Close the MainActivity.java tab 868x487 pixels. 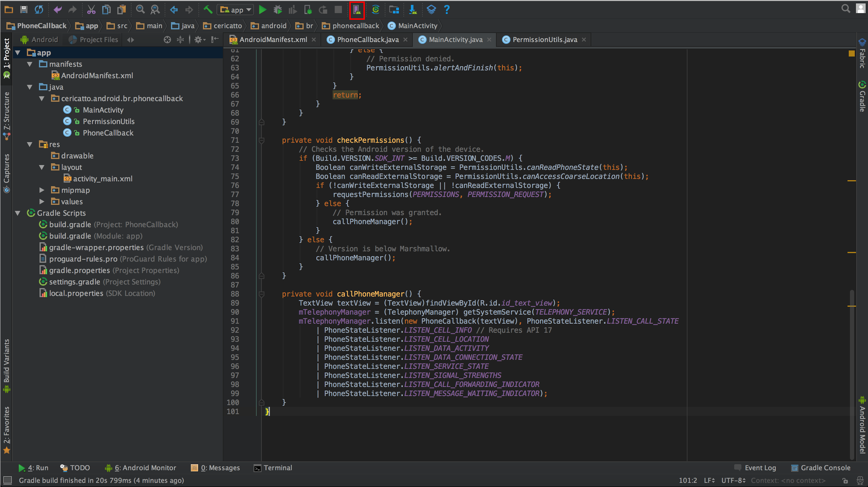pyautogui.click(x=489, y=40)
